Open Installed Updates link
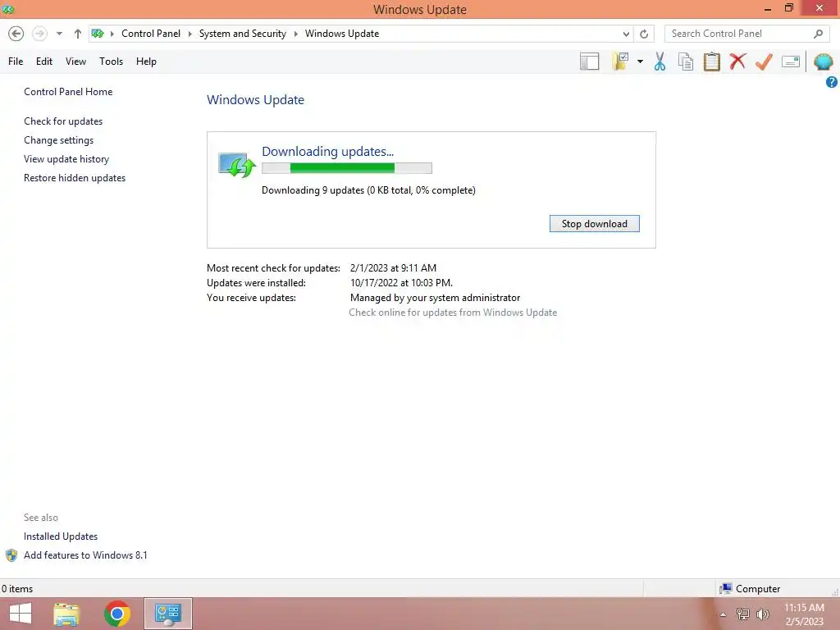 click(x=61, y=536)
